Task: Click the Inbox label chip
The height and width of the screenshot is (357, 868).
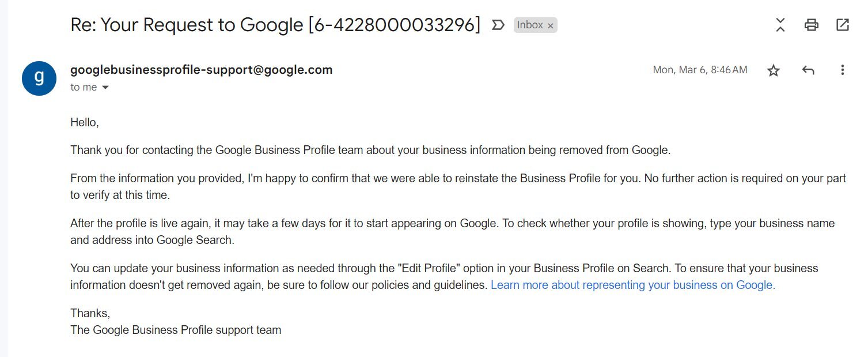Action: click(535, 25)
